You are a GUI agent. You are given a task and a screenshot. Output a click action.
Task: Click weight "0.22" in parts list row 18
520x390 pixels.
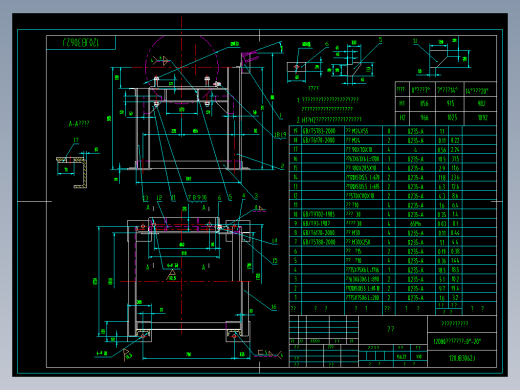click(x=455, y=141)
